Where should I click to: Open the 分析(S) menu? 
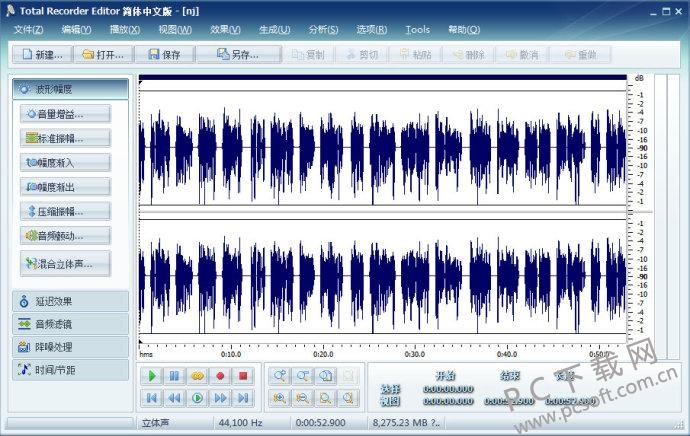pyautogui.click(x=323, y=29)
